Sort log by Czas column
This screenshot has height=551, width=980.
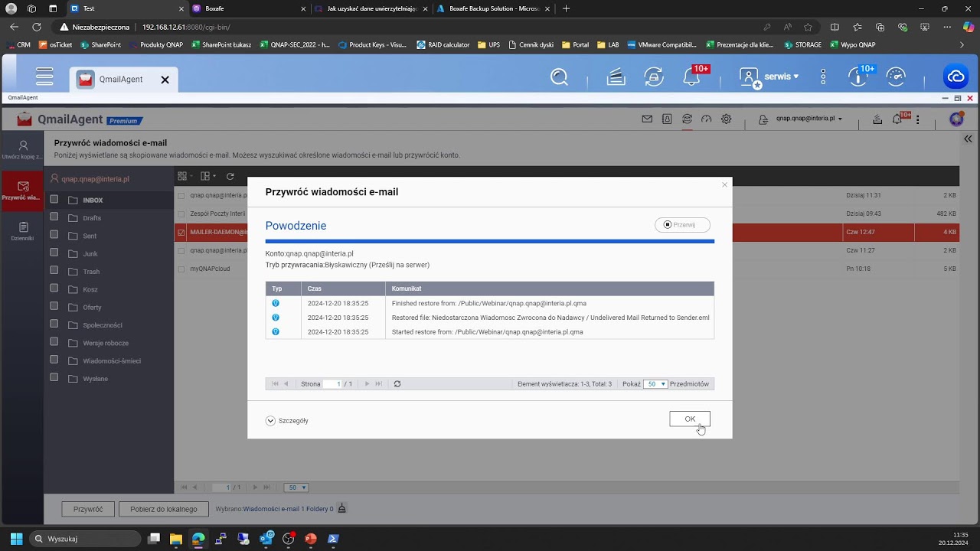pos(343,289)
